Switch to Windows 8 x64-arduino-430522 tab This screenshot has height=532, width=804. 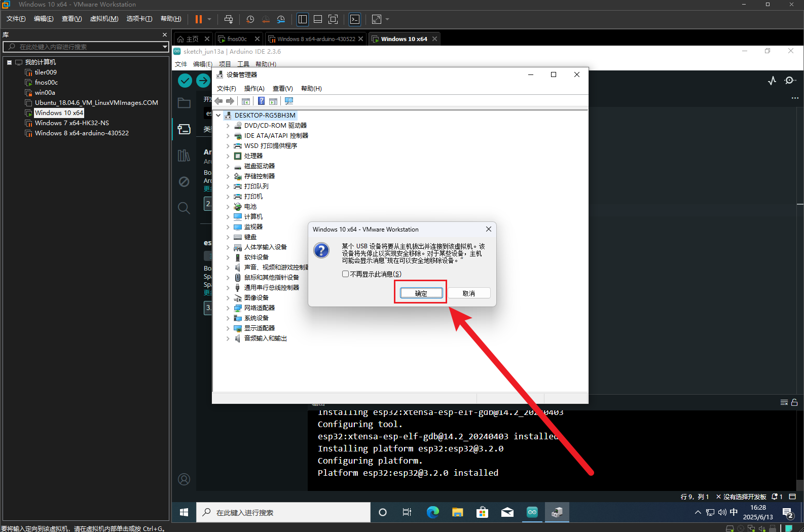(x=315, y=39)
